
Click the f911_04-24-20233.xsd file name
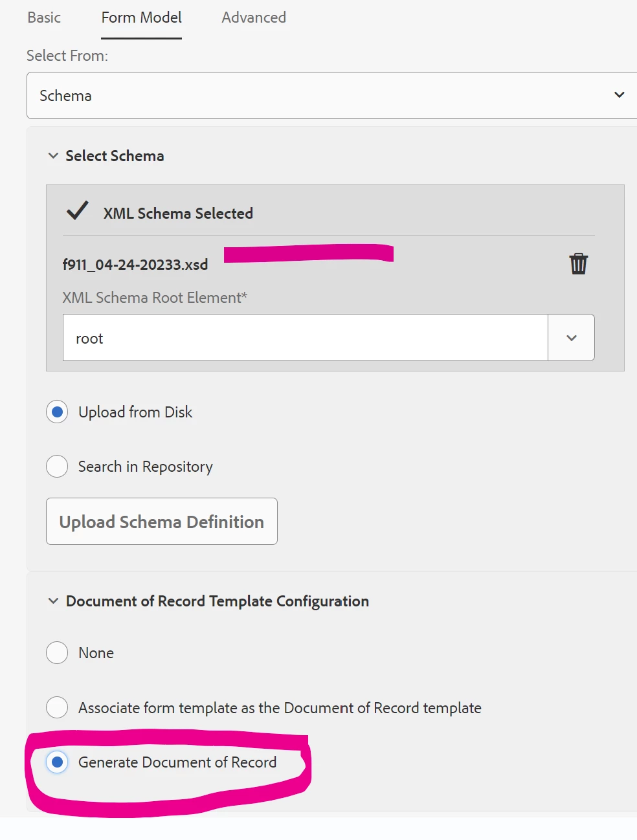[135, 265]
